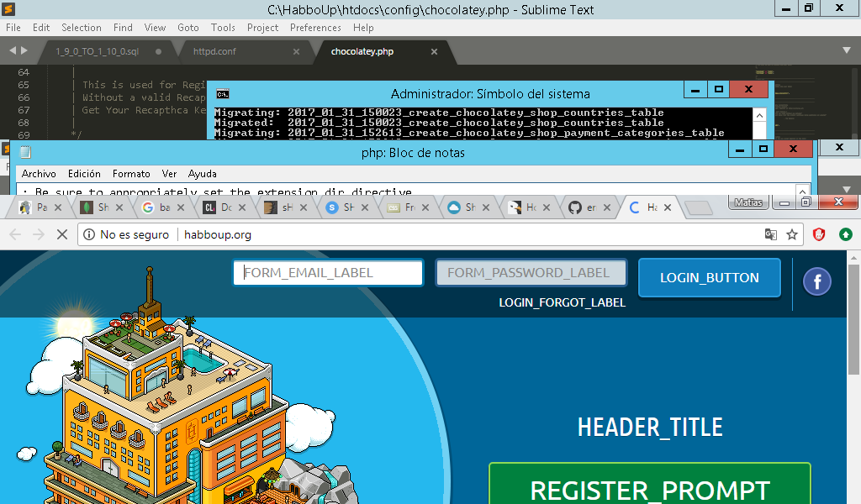Image resolution: width=861 pixels, height=504 pixels.
Task: Go forward with Chrome's forward arrow
Action: (x=39, y=234)
